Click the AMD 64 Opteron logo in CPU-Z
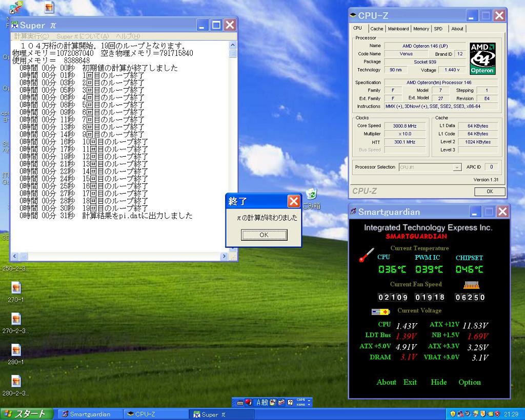This screenshot has width=525, height=420. coord(482,58)
